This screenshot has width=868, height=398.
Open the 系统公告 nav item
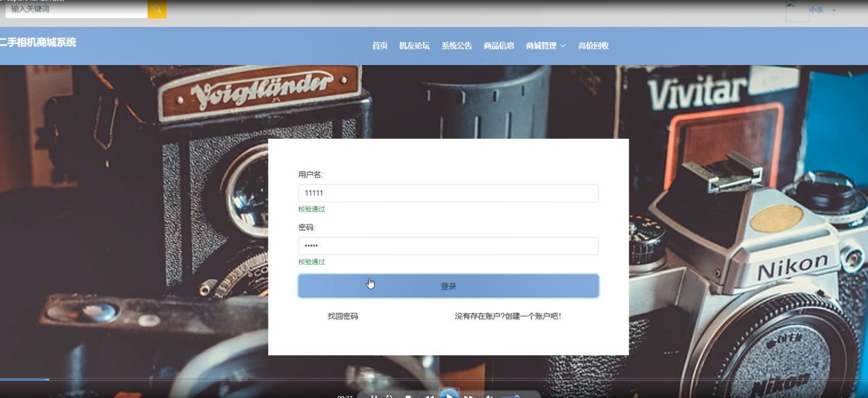(457, 46)
